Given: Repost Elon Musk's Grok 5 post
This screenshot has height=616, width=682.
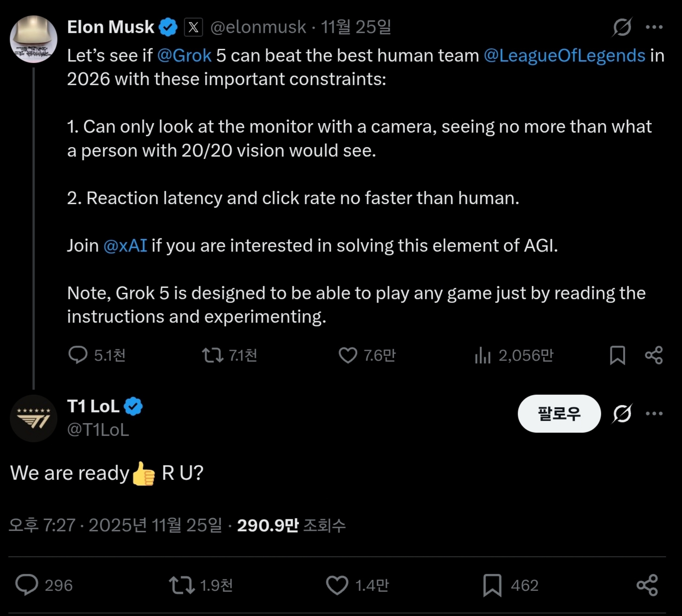Looking at the screenshot, I should pos(212,355).
